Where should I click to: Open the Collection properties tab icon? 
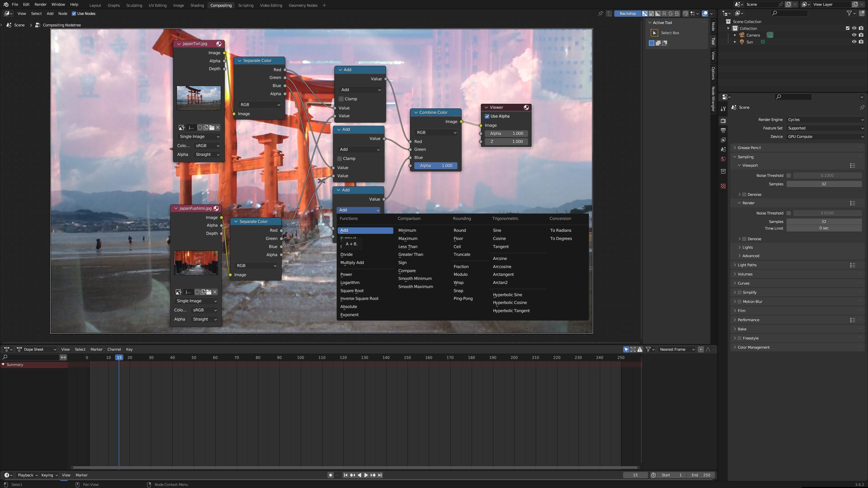[x=723, y=171]
